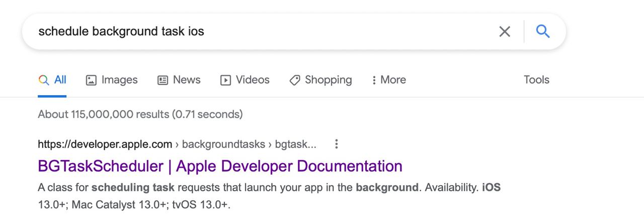644x221 pixels.
Task: Clear the search query with the X icon
Action: 505,32
